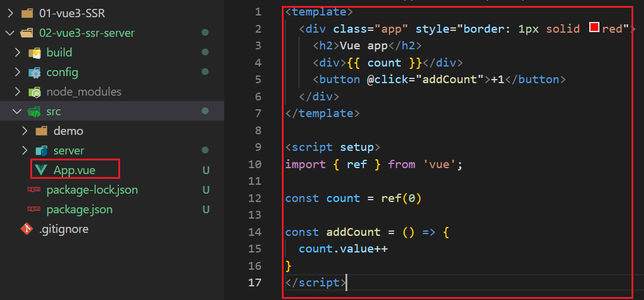Select the 01-vue3-SSR folder label

[x=72, y=14]
